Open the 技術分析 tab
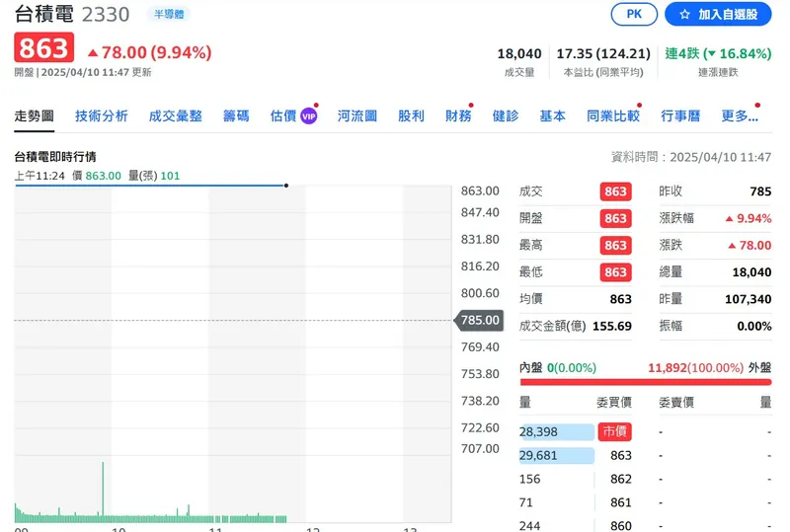Screen dimensions: 790x532 tap(102, 115)
